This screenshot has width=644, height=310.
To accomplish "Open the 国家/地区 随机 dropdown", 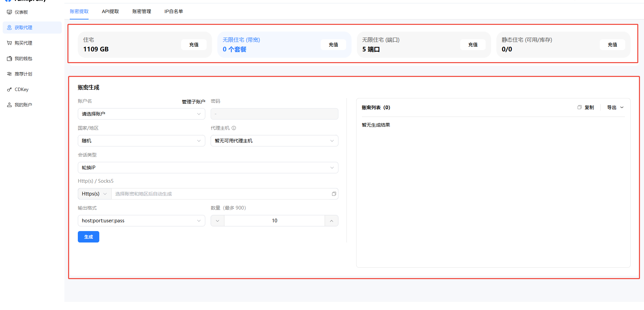I will click(141, 141).
